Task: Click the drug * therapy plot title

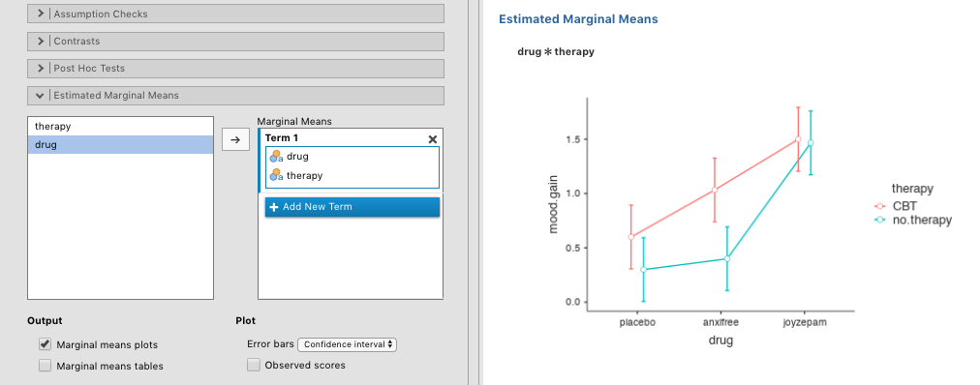Action: tap(556, 52)
